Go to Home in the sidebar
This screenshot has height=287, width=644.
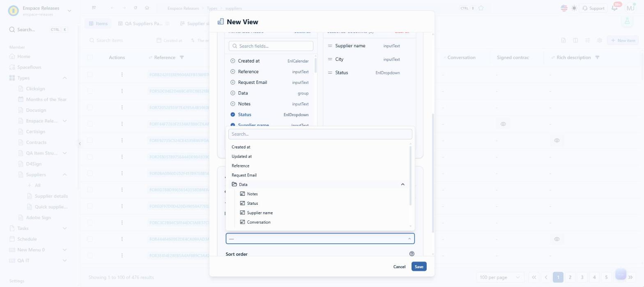(x=23, y=56)
